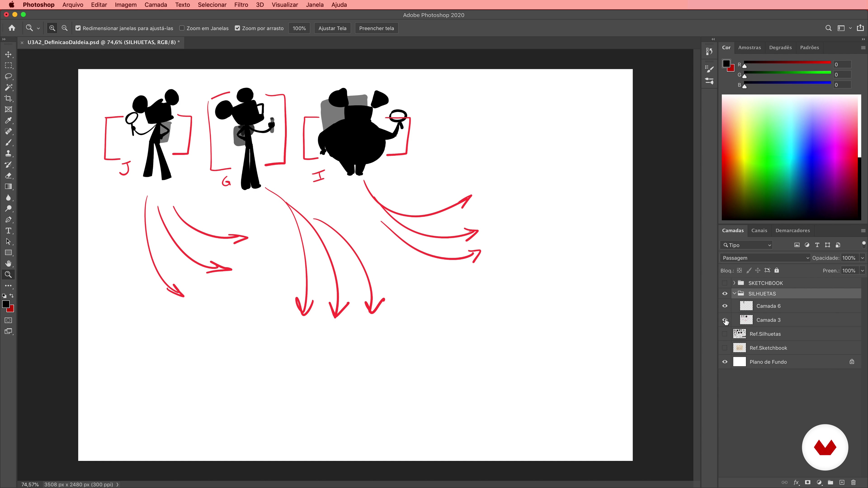This screenshot has height=488, width=868.
Task: Select the Magic Wand tool
Action: click(8, 88)
